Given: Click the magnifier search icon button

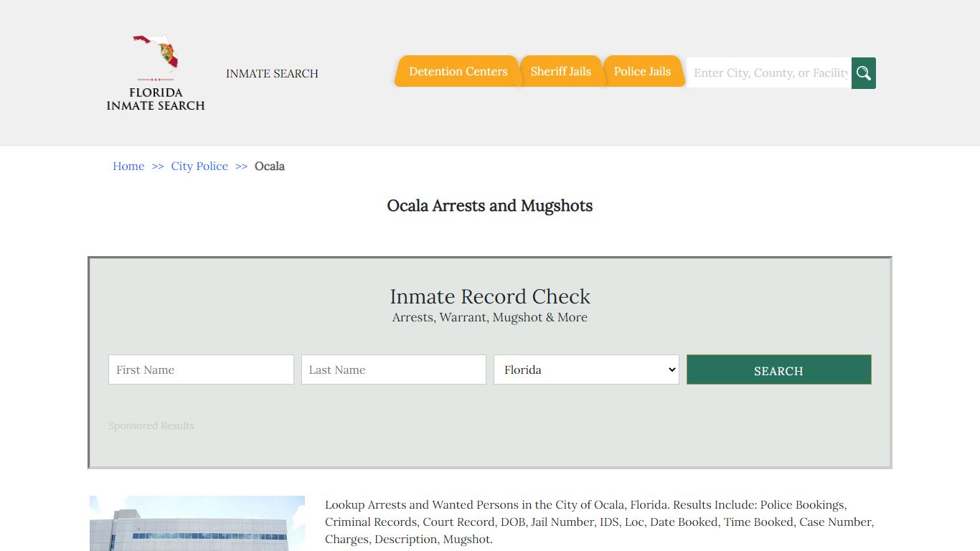Looking at the screenshot, I should [864, 73].
